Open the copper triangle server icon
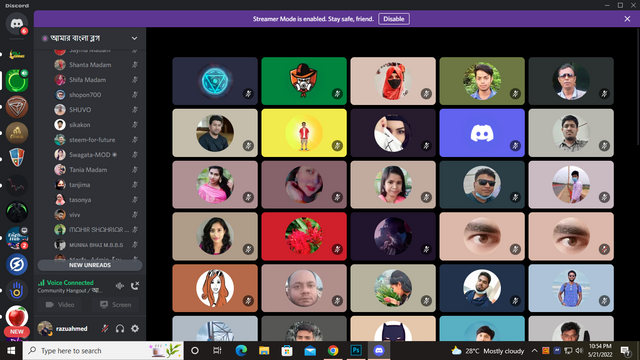This screenshot has width=640, height=360. (16, 107)
